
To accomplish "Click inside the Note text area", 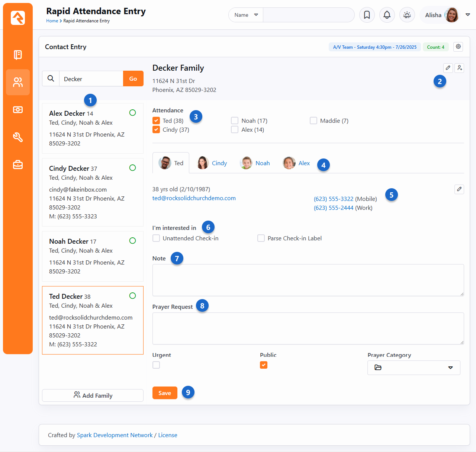I will coord(308,280).
